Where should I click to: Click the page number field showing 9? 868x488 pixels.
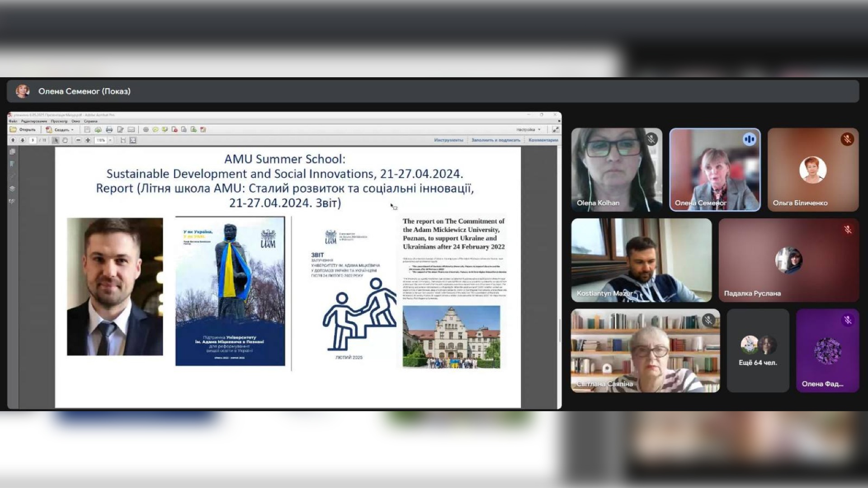[33, 141]
